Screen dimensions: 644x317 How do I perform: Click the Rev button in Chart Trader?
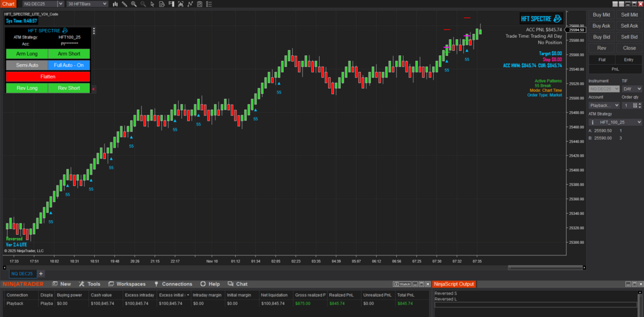pos(602,48)
